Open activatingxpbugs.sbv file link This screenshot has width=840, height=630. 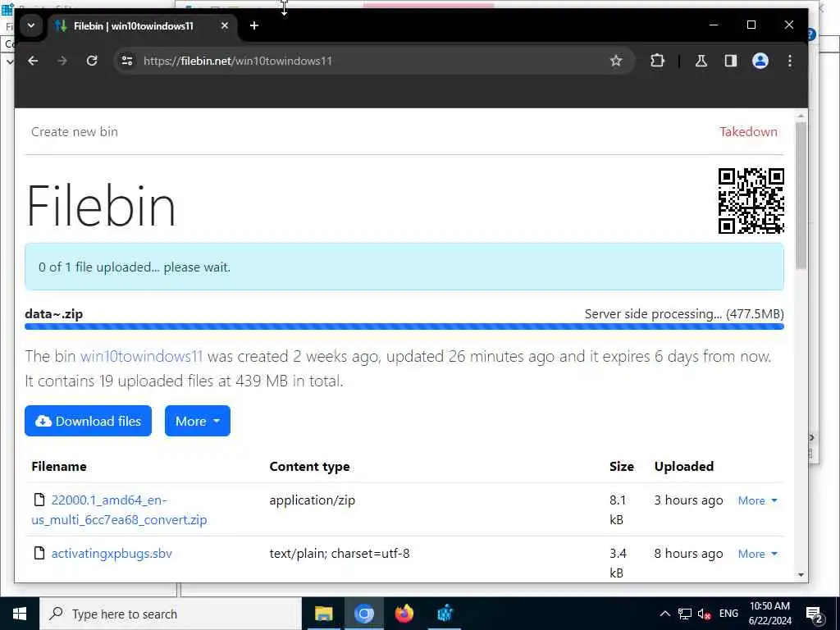(x=112, y=554)
